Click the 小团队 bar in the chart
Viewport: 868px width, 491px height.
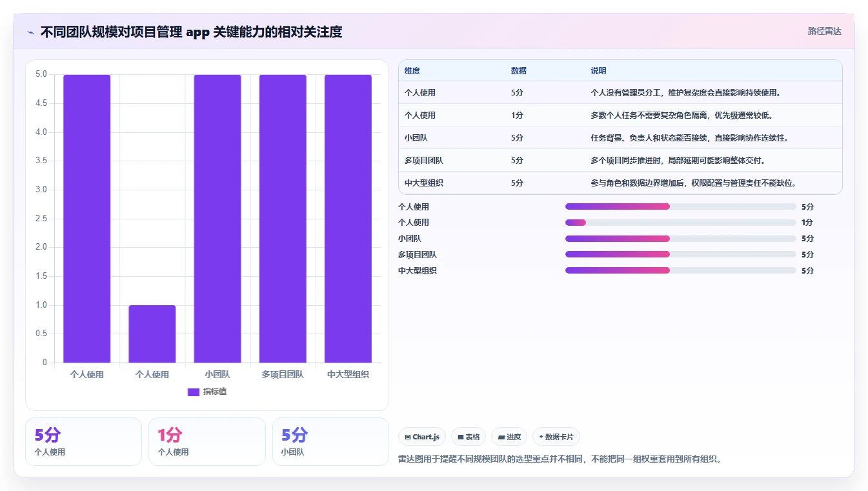[217, 219]
